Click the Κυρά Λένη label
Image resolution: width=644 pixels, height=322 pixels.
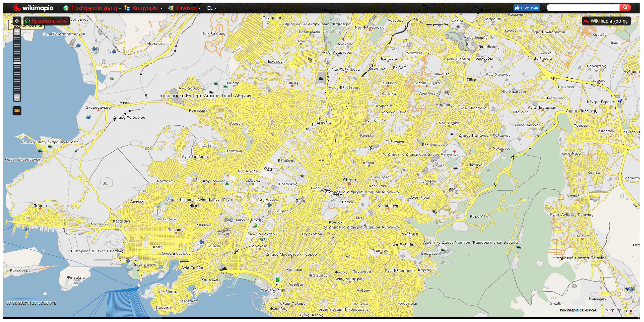point(480,216)
